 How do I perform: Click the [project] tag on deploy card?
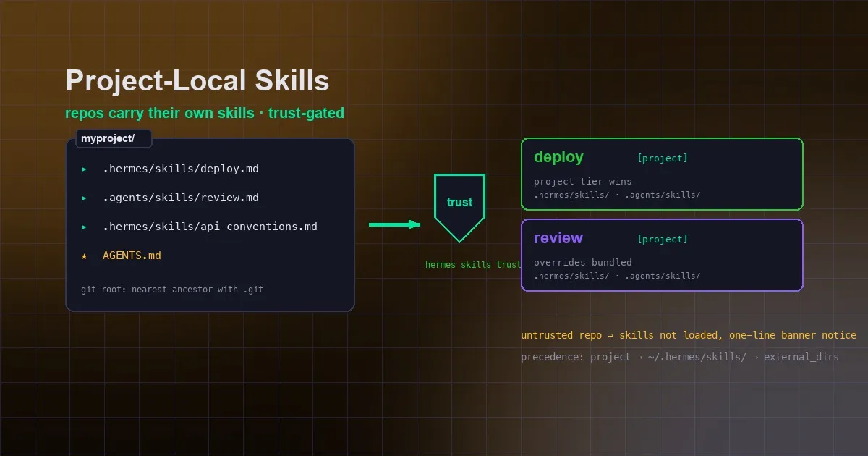click(x=663, y=158)
